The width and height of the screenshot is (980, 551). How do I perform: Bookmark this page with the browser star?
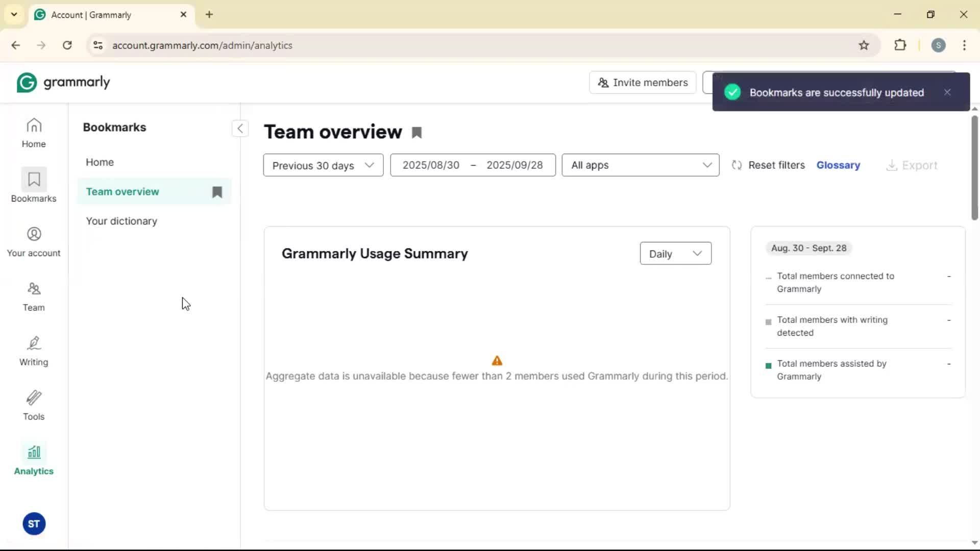click(864, 45)
